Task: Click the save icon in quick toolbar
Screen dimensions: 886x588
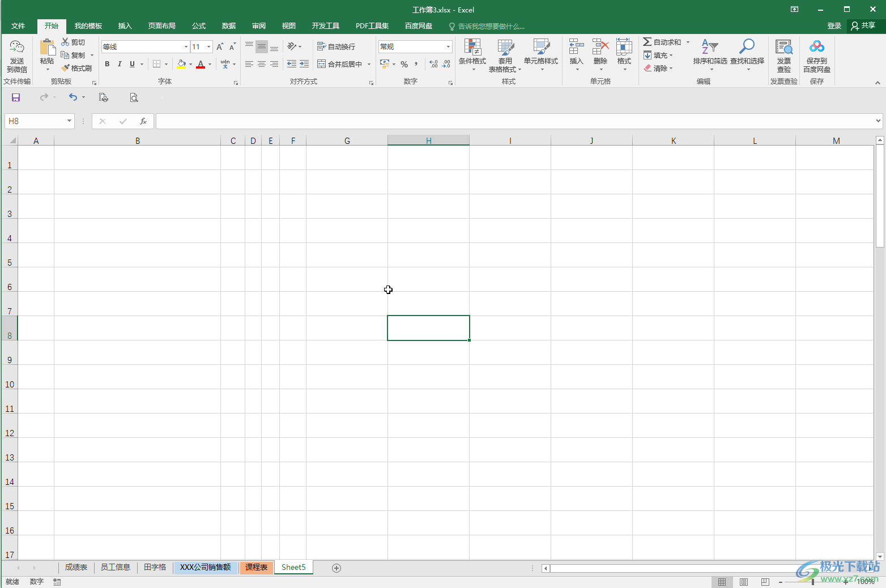Action: [16, 97]
